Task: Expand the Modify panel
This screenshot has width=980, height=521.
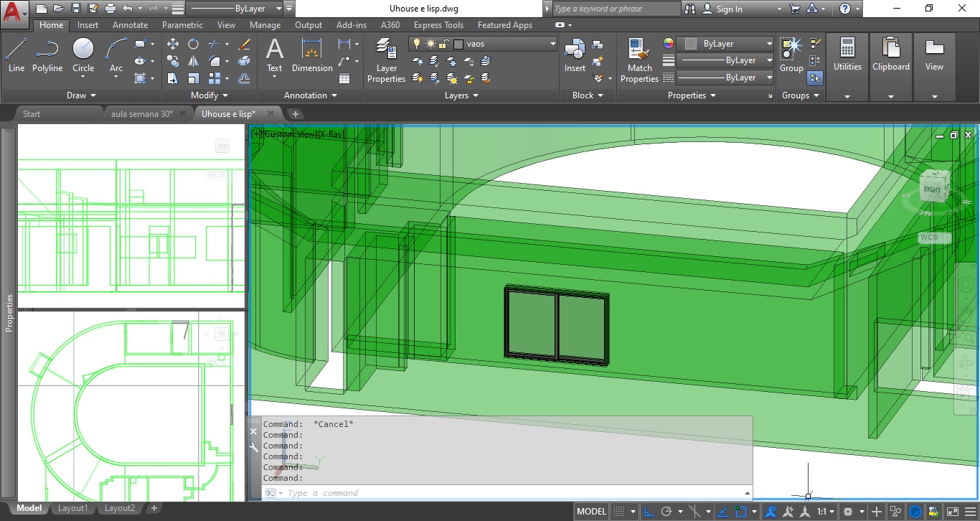Action: coord(209,95)
